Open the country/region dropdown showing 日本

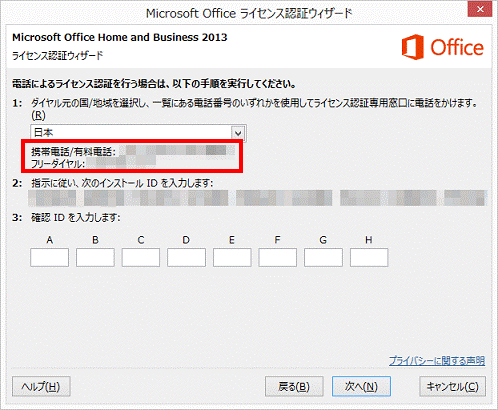coord(138,133)
